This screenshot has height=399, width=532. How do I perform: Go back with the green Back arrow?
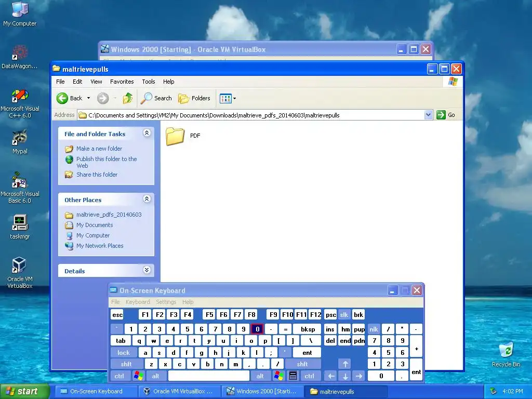pyautogui.click(x=62, y=98)
